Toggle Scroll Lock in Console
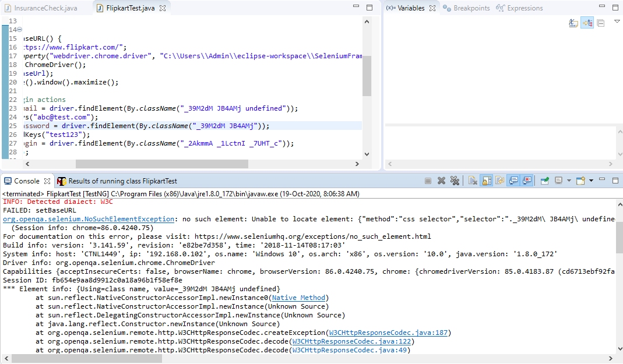This screenshot has height=364, width=623. tap(486, 181)
